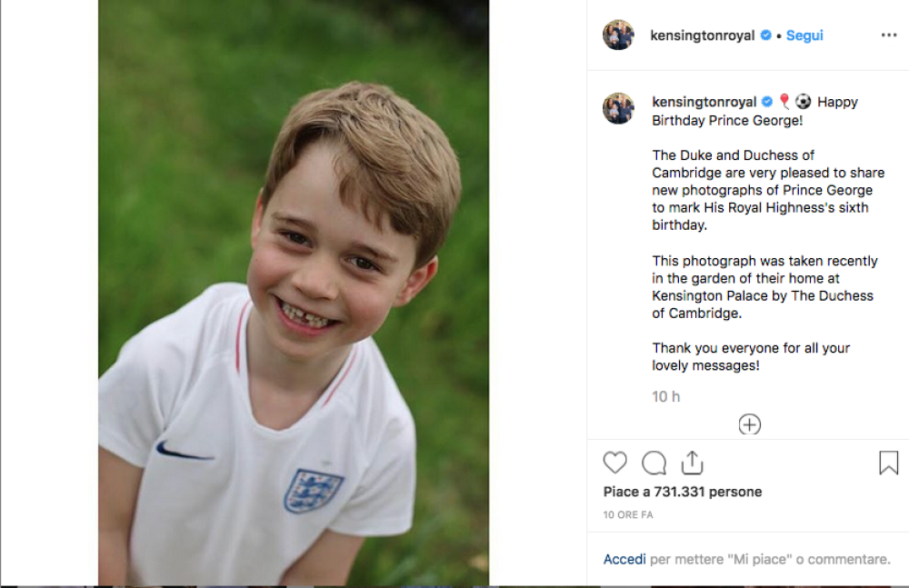Click the soccer ball emoji in the caption
909x588 pixels.
tap(803, 102)
